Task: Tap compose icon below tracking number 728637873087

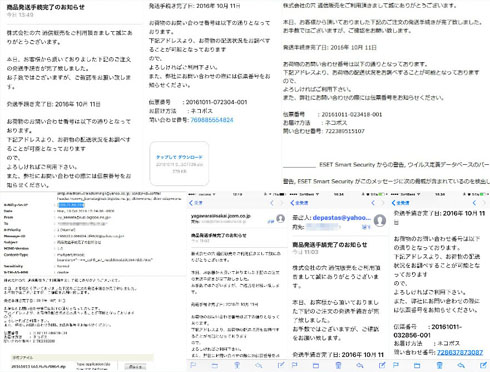Action: point(483,365)
